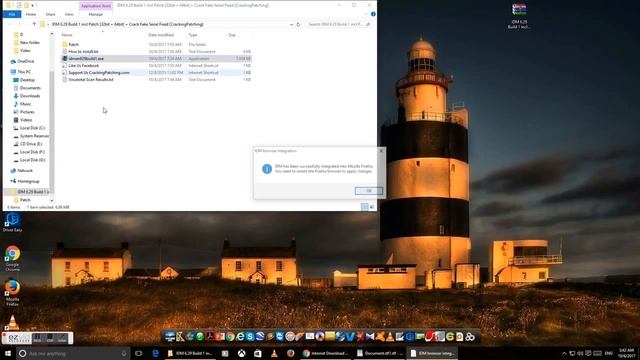Image resolution: width=640 pixels, height=360 pixels.
Task: Click OK in the IDM browser integration dialog
Action: (369, 191)
